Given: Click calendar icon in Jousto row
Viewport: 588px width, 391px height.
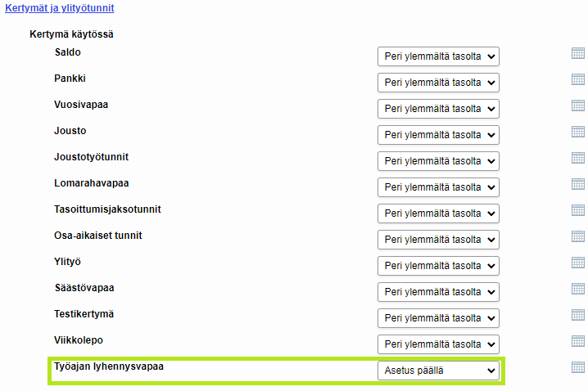Looking at the screenshot, I should coord(578,132).
